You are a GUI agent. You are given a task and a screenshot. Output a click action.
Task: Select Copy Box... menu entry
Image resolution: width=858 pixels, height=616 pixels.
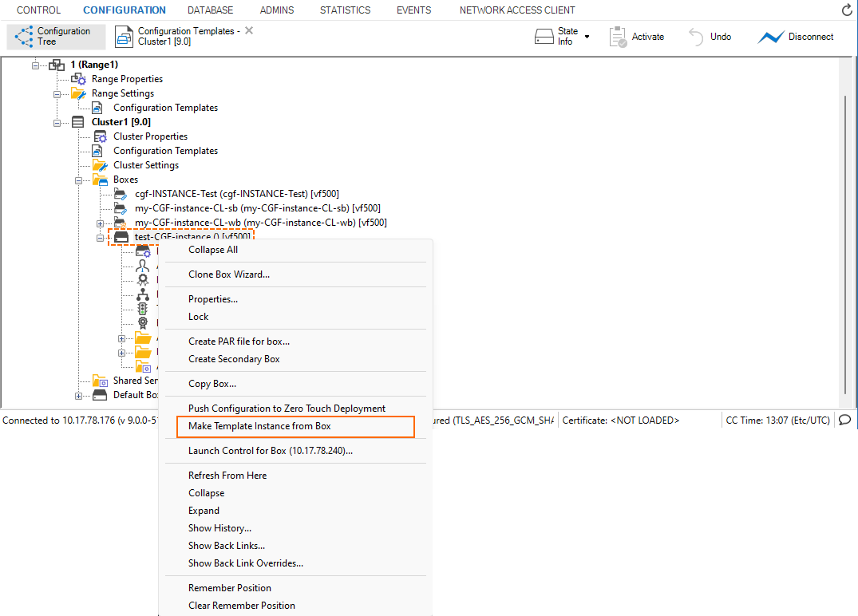295,384
